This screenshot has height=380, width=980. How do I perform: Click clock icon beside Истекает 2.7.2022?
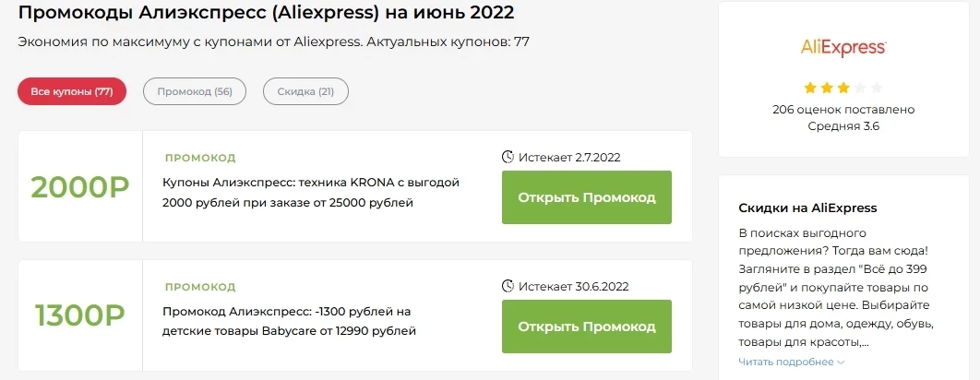click(508, 157)
